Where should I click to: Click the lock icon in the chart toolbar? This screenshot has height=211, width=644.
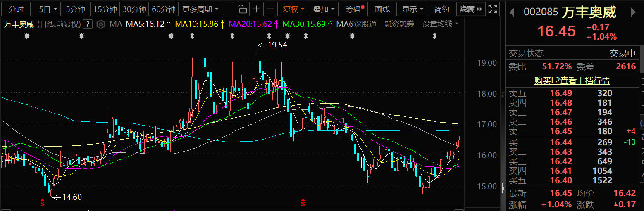coord(243,9)
